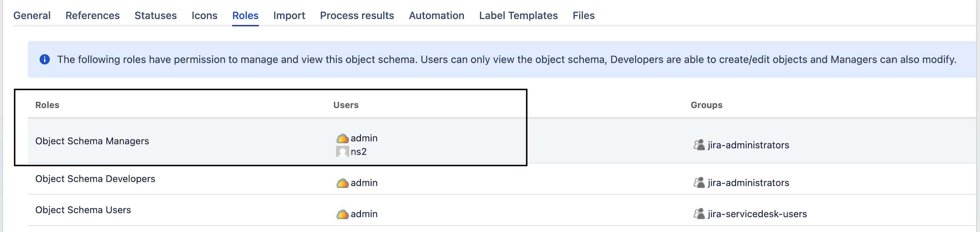Switch to the Automation tab

tap(436, 15)
